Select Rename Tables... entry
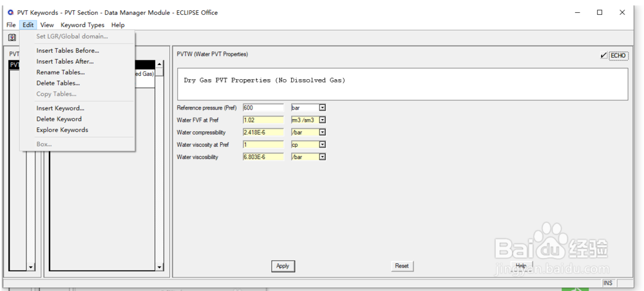 [61, 72]
